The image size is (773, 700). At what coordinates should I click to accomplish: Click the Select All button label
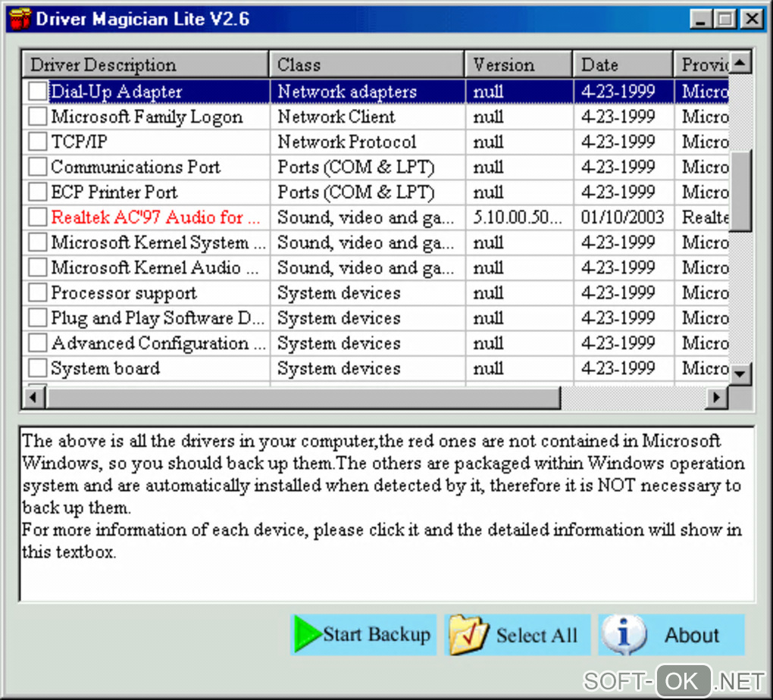pyautogui.click(x=537, y=636)
